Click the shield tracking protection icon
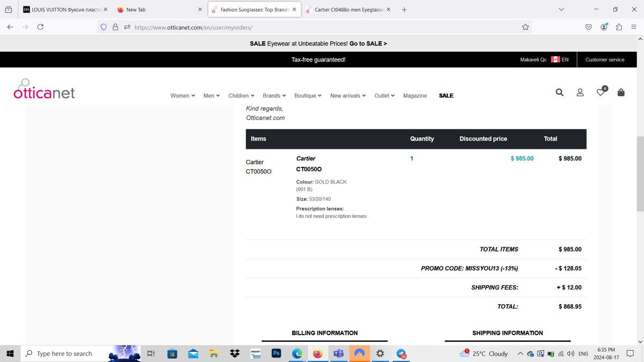Screen dimensions: 644x362 point(104,27)
